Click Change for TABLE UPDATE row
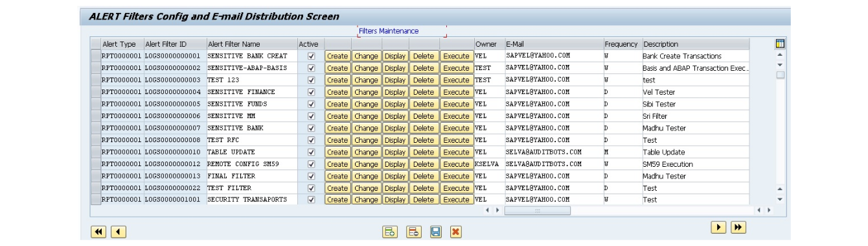Image resolution: width=868 pixels, height=246 pixels. click(x=366, y=152)
